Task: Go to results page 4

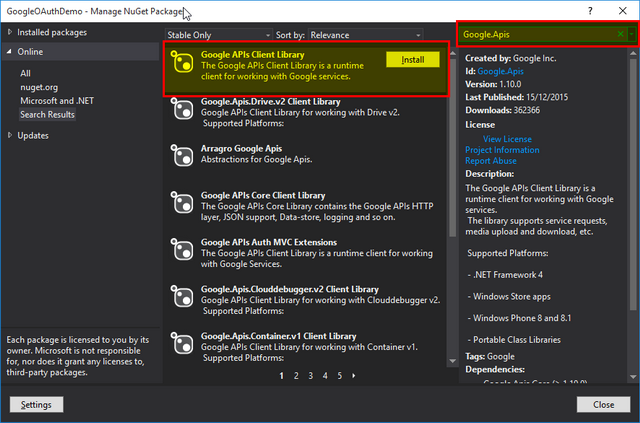Action: pos(325,376)
